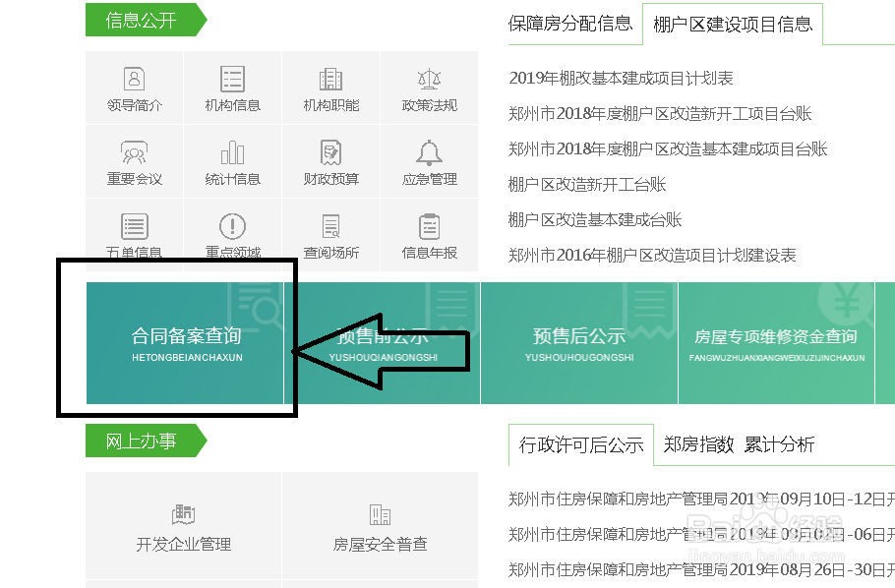Switch to the 保障房分配信息 tab
This screenshot has width=895, height=588.
click(573, 24)
